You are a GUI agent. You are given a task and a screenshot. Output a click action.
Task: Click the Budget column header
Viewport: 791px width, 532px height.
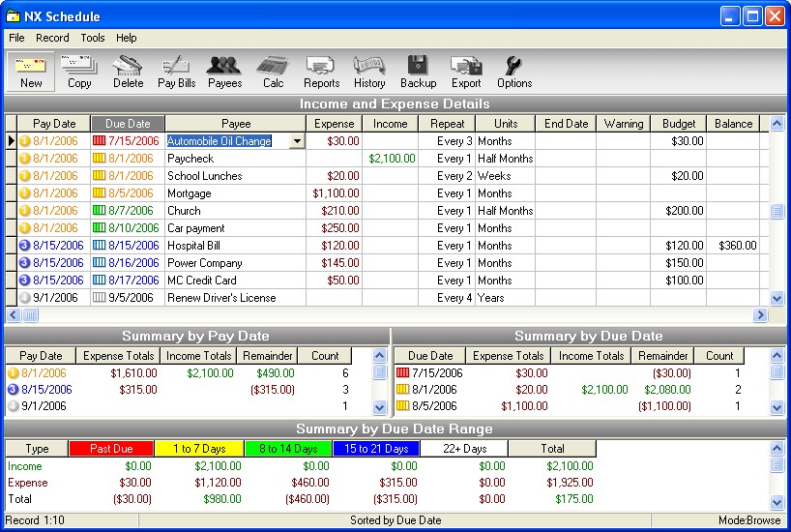pos(679,124)
